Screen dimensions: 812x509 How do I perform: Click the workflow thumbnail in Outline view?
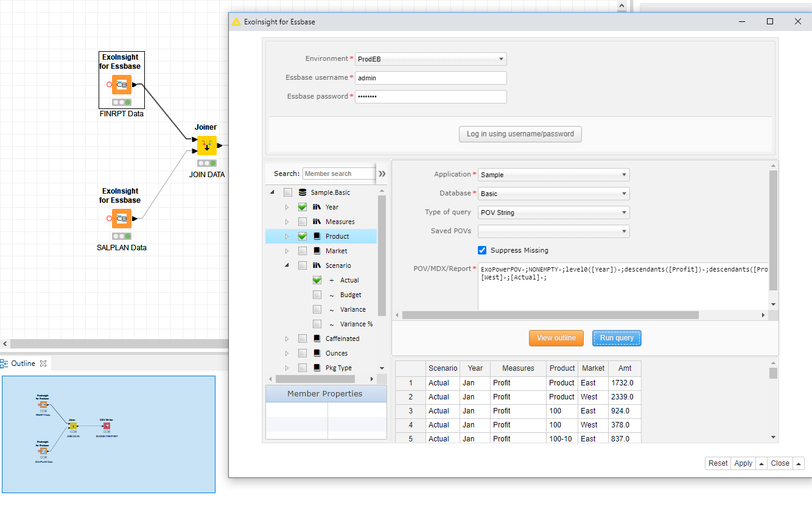tap(108, 434)
